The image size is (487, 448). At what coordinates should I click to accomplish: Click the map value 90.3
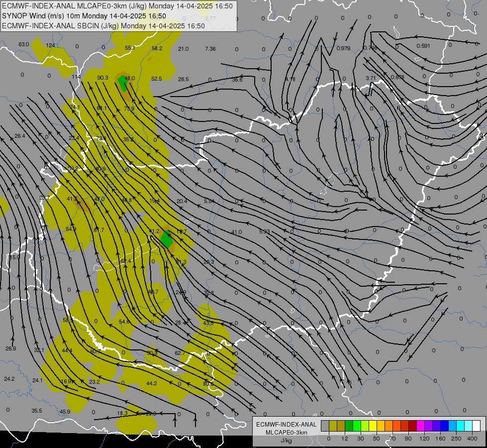coord(102,78)
